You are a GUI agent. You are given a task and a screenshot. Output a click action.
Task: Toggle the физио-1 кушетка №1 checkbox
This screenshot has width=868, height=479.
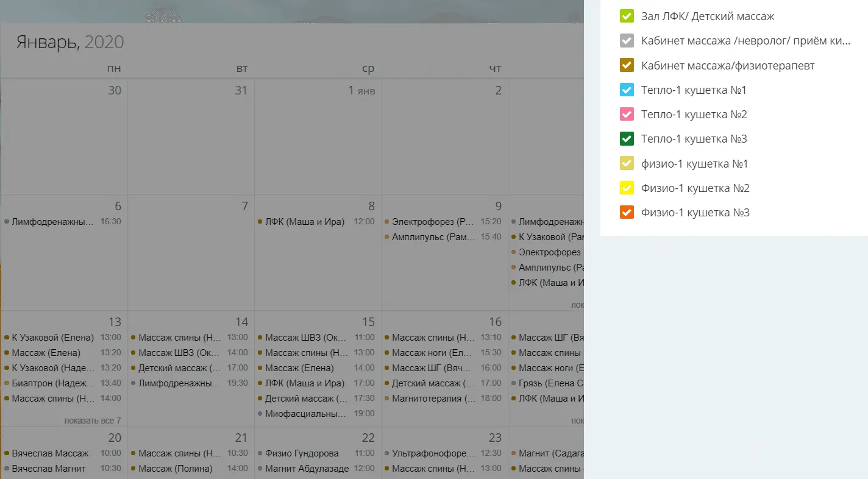[627, 163]
